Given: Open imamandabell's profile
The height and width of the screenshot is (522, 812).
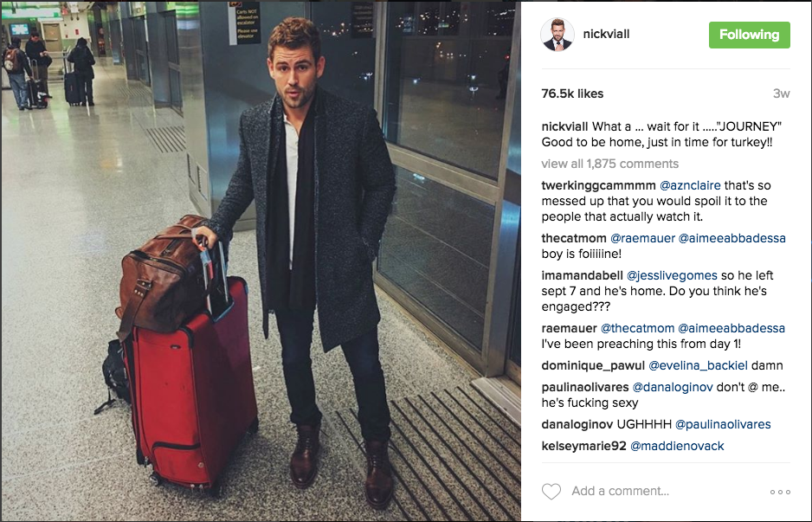Looking at the screenshot, I should tap(582, 275).
